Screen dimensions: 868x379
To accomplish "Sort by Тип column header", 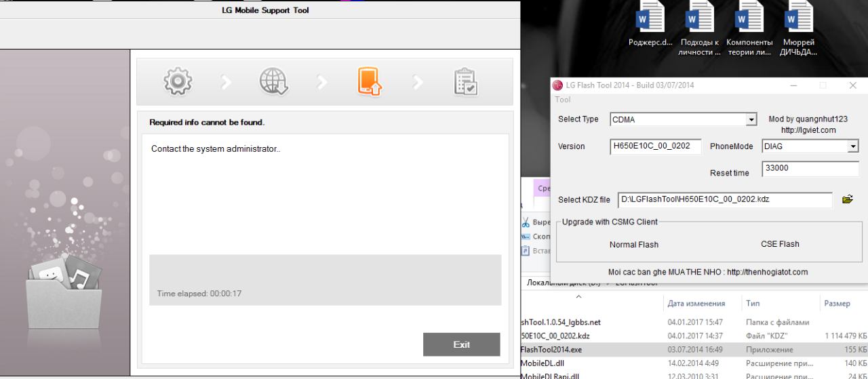I will pos(753,304).
